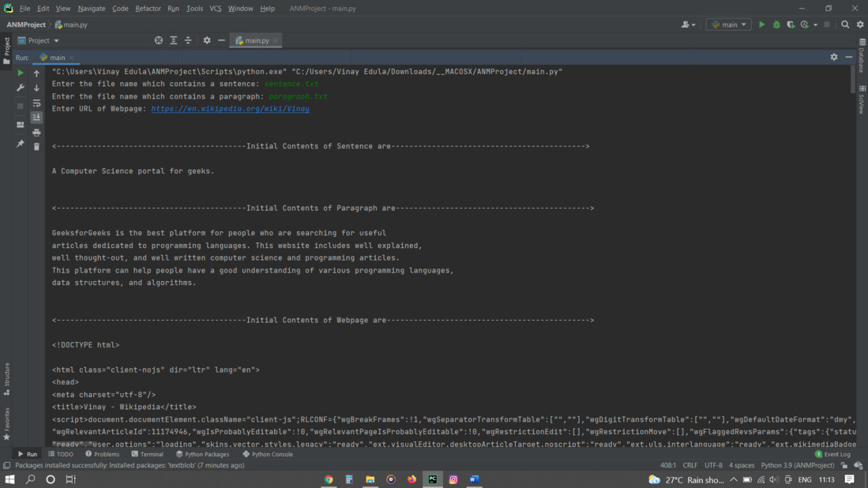Image resolution: width=868 pixels, height=488 pixels.
Task: Toggle soft-wrap in console output
Action: 36,103
